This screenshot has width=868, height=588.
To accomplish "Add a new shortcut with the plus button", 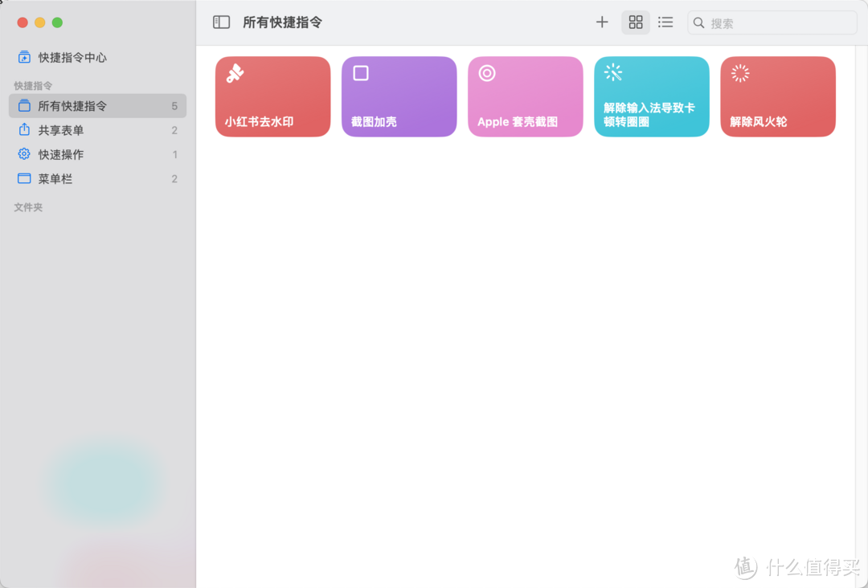I will tap(602, 22).
